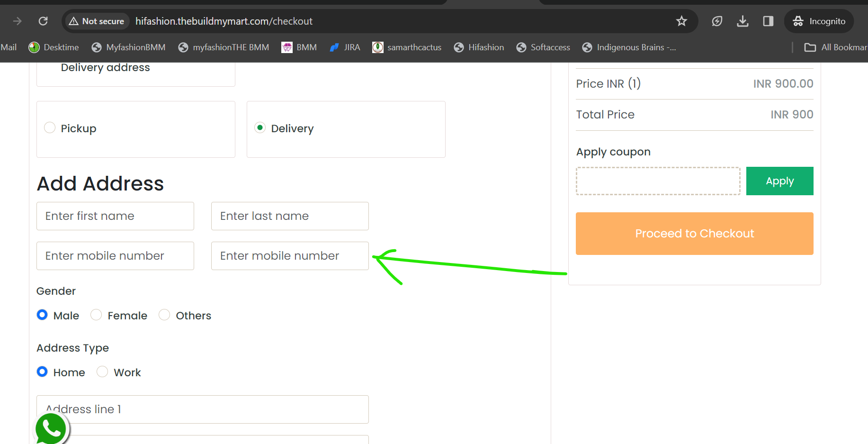Select the Delivery option
Screen dimensions: 868x444
(x=260, y=128)
